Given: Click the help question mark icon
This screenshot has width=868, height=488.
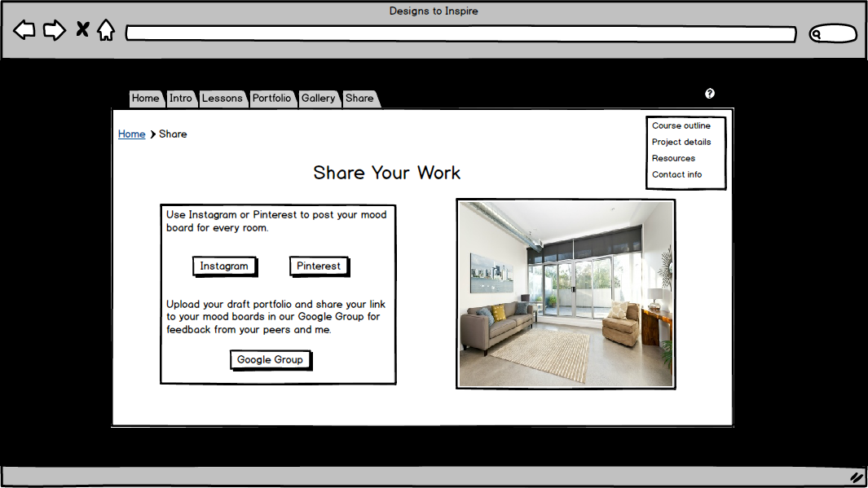Looking at the screenshot, I should tap(710, 94).
